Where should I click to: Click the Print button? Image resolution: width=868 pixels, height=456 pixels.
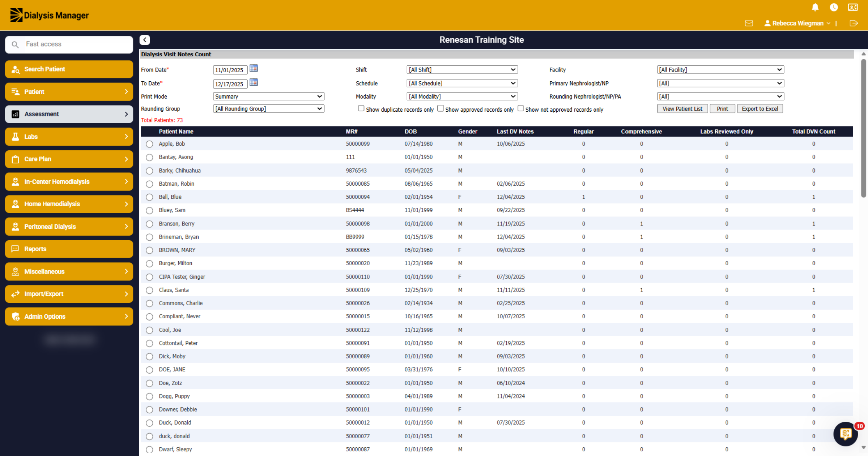click(x=722, y=109)
